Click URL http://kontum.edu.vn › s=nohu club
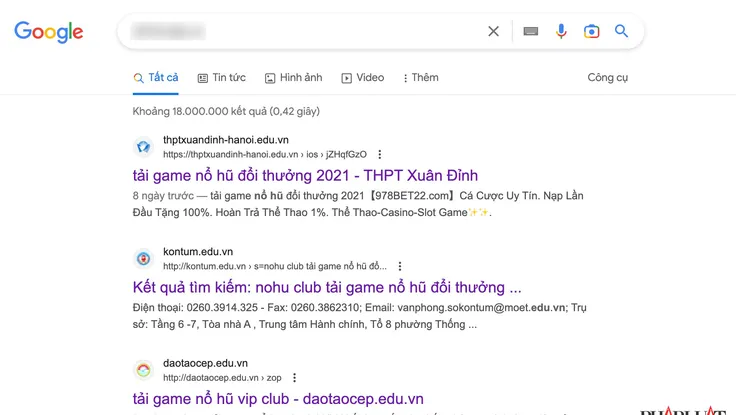 [275, 266]
